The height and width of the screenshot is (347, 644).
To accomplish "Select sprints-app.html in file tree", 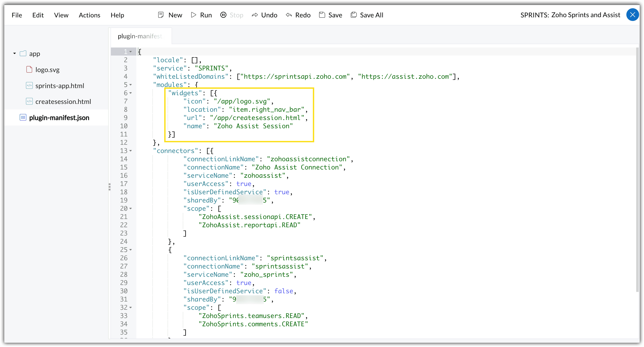I will [60, 86].
